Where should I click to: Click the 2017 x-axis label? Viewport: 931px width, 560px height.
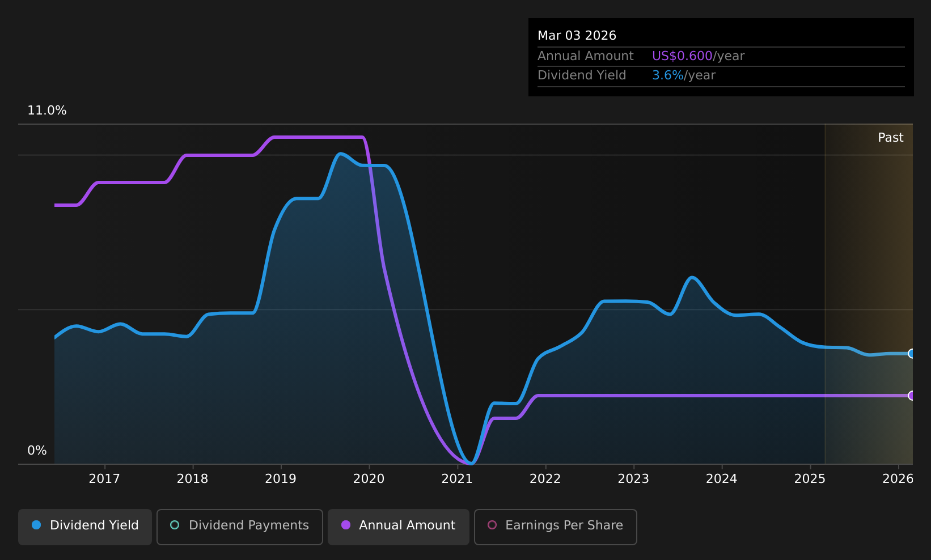point(104,479)
